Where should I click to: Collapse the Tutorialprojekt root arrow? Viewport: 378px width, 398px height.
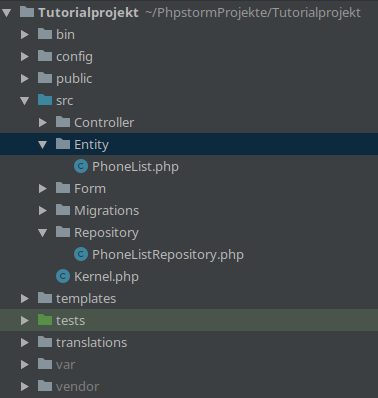(x=7, y=13)
